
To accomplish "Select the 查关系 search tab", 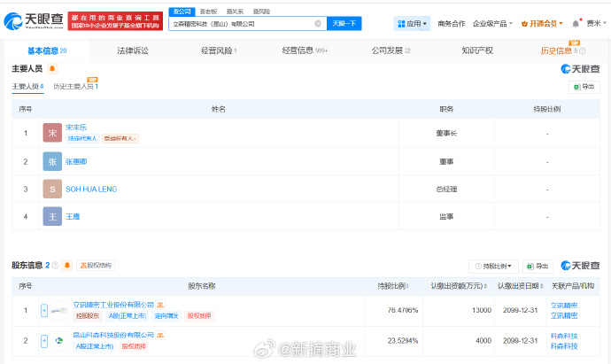I will coord(235,12).
